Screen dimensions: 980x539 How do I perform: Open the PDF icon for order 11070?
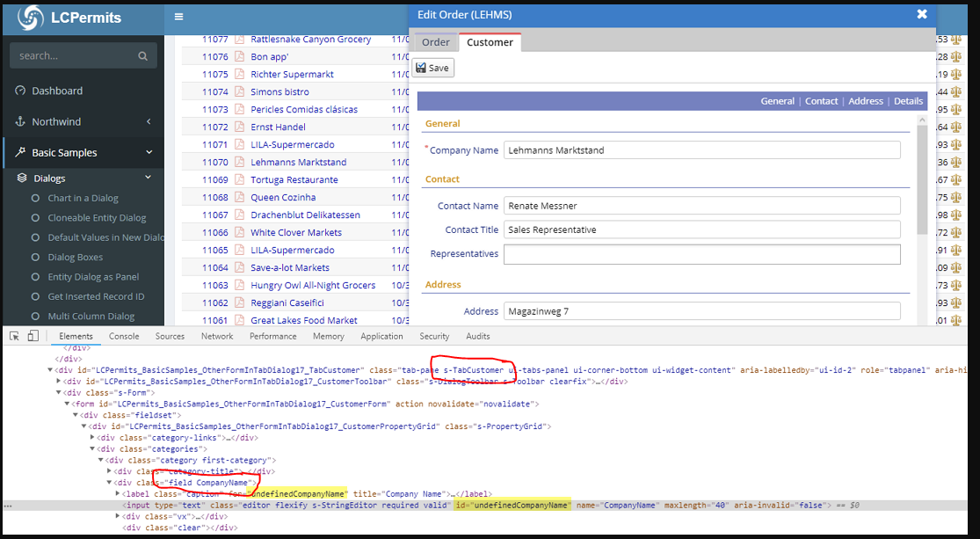(x=239, y=162)
